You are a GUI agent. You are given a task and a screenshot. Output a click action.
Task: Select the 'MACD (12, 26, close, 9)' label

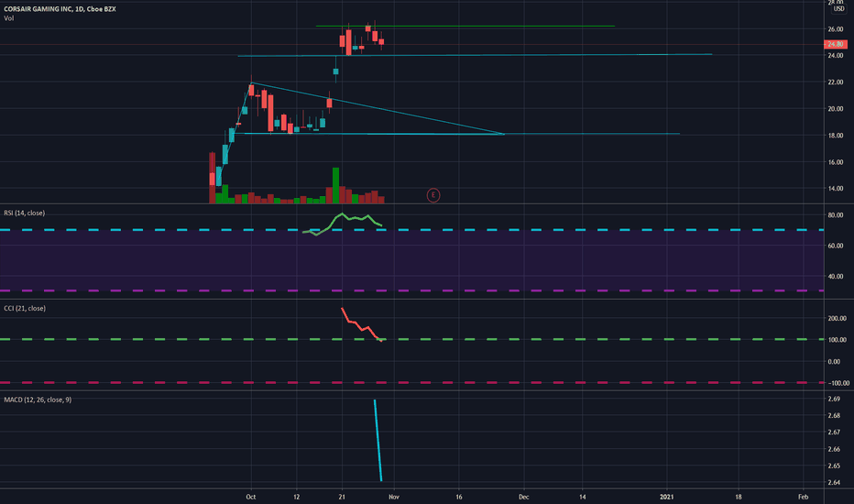[x=38, y=400]
